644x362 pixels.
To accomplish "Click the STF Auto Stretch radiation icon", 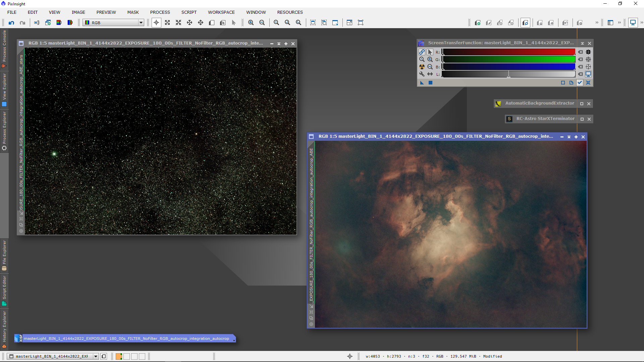I will (x=422, y=67).
